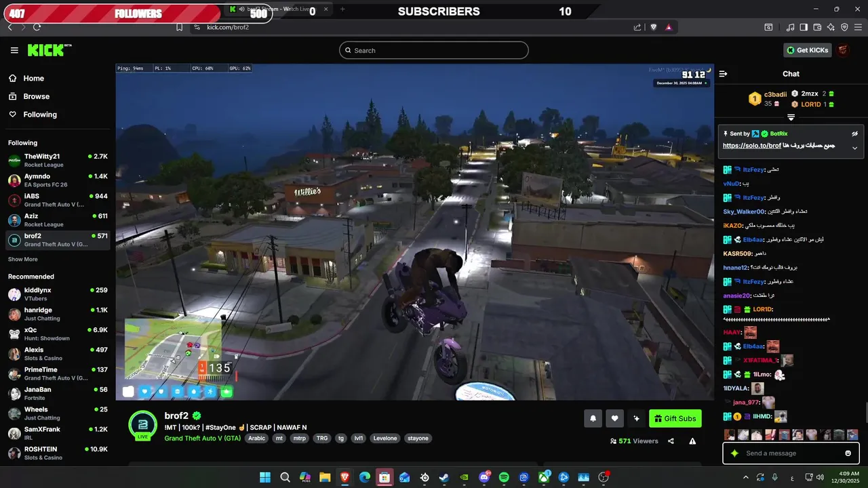Expand pinned message chevron
Viewport: 868px width, 488px height.
pos(854,148)
